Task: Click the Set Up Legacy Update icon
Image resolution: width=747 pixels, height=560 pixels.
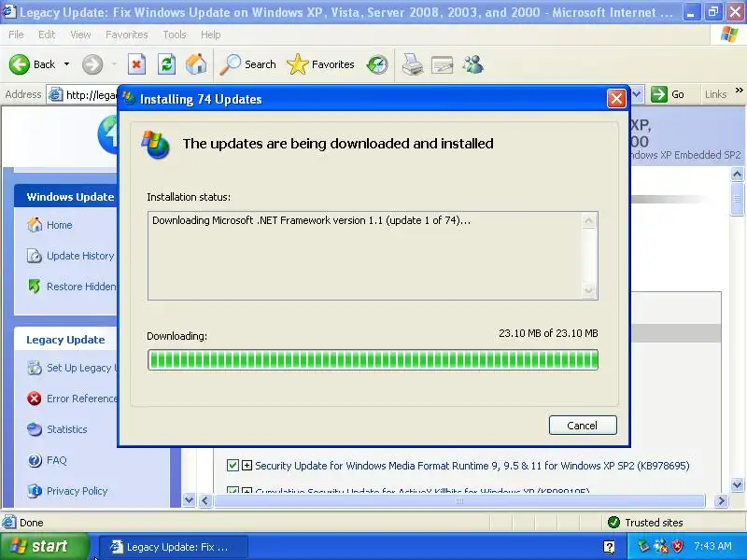Action: tap(35, 368)
